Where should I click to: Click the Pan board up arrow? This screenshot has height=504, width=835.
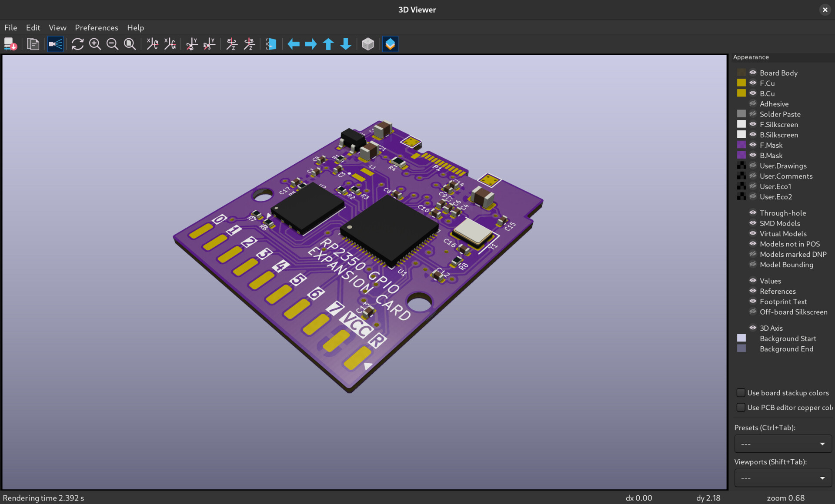point(328,44)
